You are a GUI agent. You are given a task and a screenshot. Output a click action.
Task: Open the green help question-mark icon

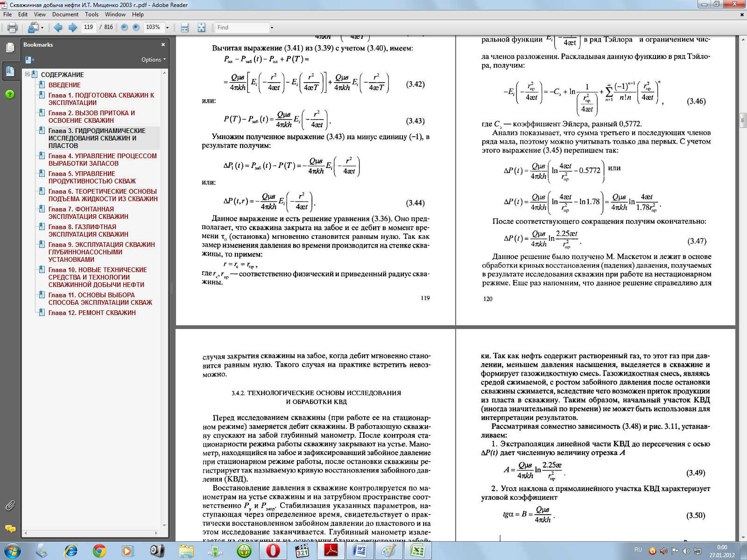coord(10,94)
